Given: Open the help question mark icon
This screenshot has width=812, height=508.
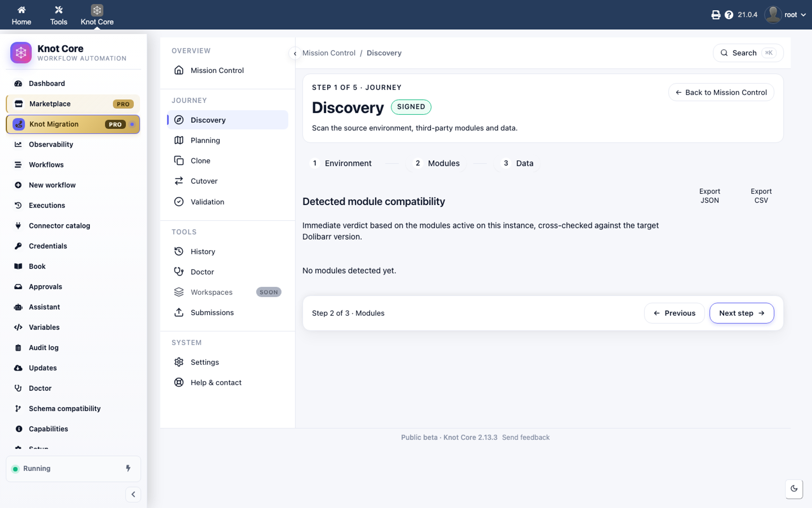Looking at the screenshot, I should 729,15.
